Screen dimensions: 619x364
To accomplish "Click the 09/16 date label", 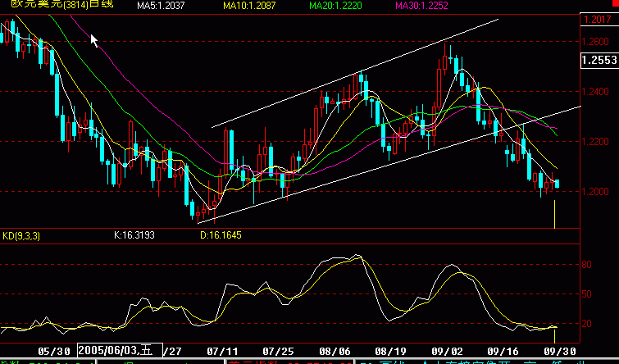I will (x=503, y=351).
